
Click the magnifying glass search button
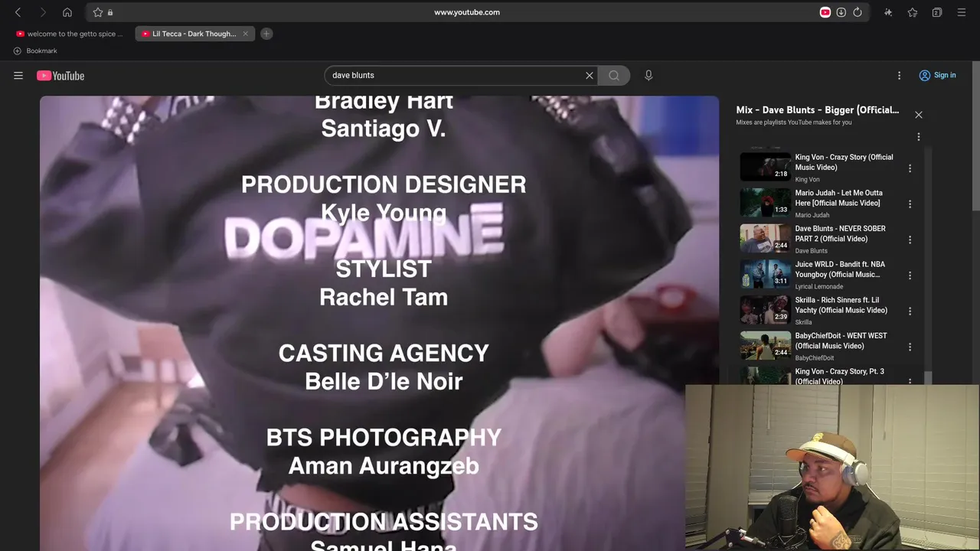[614, 76]
